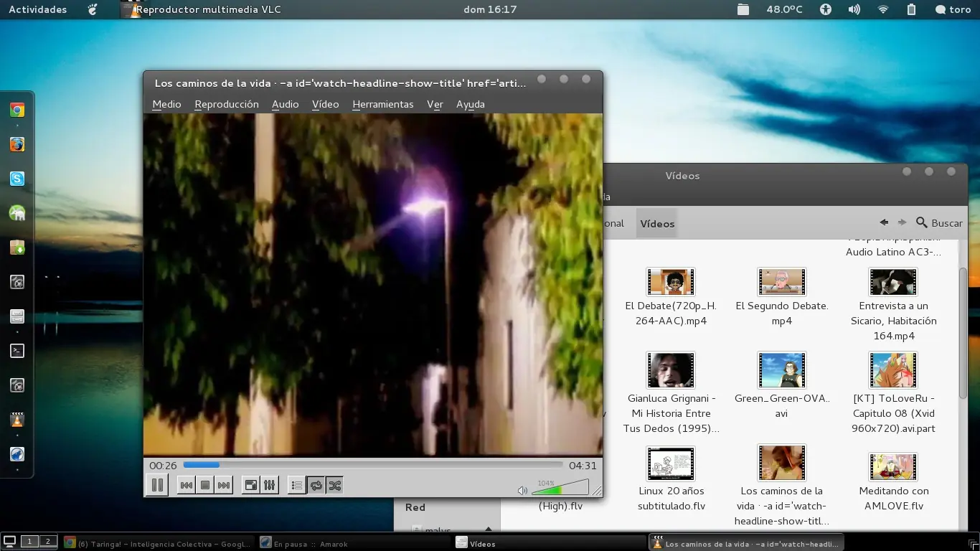
Task: Open the Wi-Fi network indicator
Action: (x=883, y=9)
